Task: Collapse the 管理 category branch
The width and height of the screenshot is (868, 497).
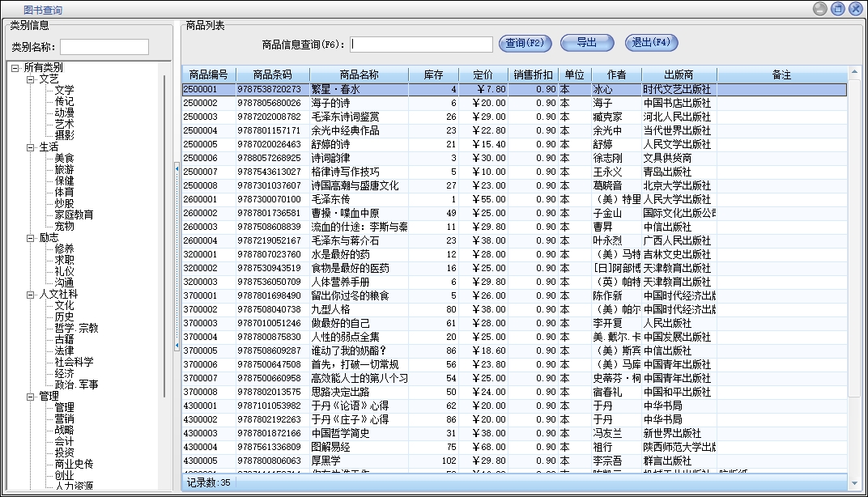Action: tap(31, 397)
